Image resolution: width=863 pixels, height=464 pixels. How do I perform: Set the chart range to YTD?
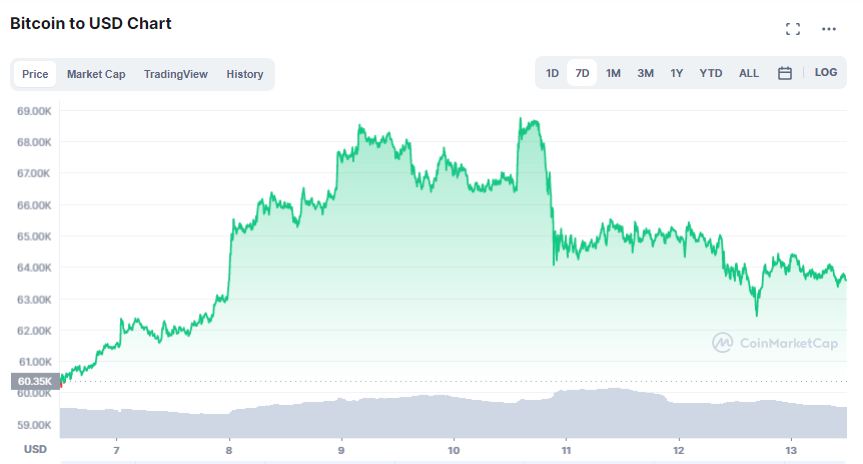tap(711, 73)
